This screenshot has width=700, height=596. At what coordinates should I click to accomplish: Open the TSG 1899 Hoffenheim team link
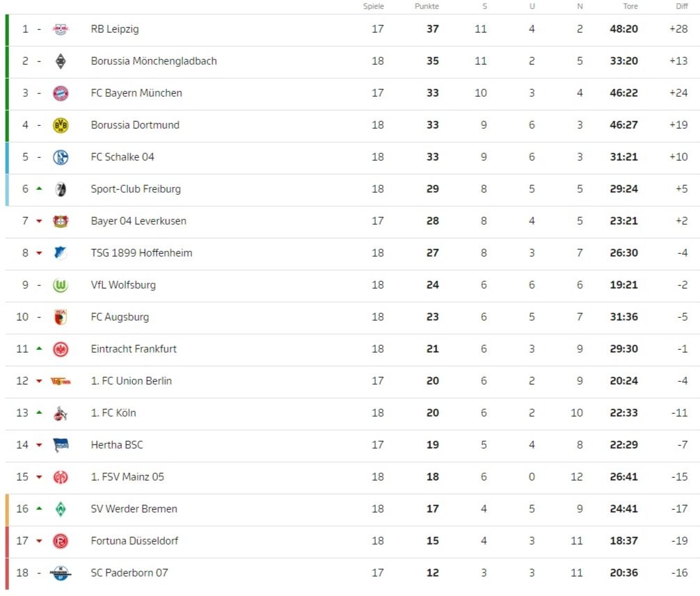tap(141, 253)
